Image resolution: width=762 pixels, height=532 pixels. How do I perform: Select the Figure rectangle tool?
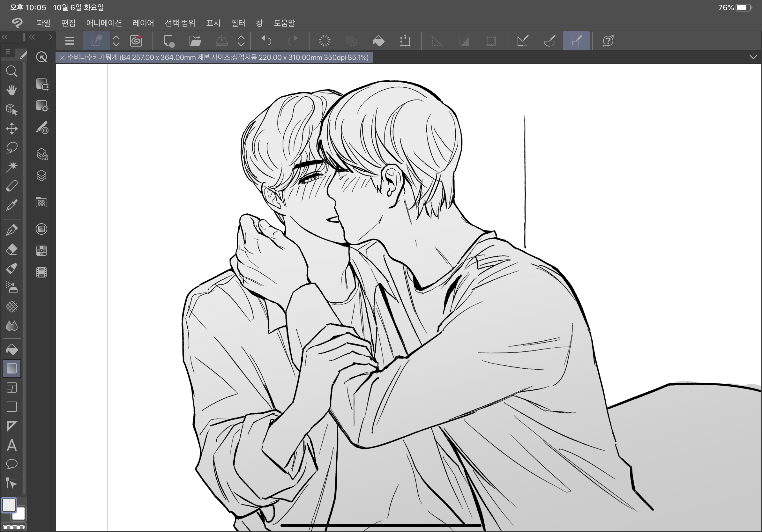pos(11,407)
